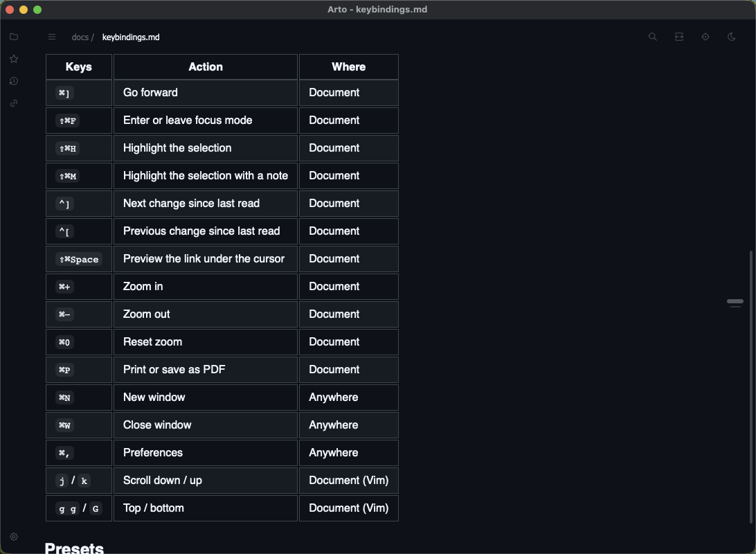Open the starred favorites sidebar icon

[x=14, y=59]
